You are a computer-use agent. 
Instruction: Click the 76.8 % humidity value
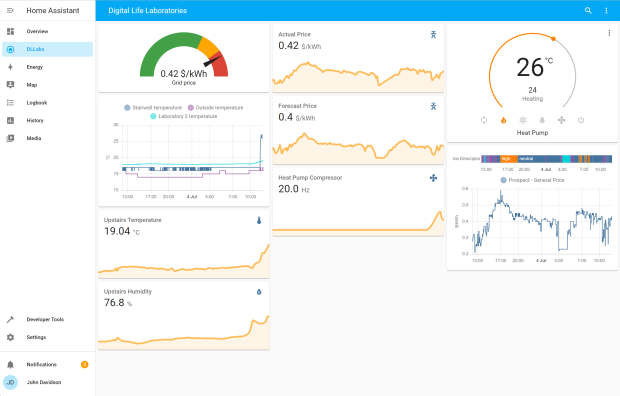coord(118,303)
